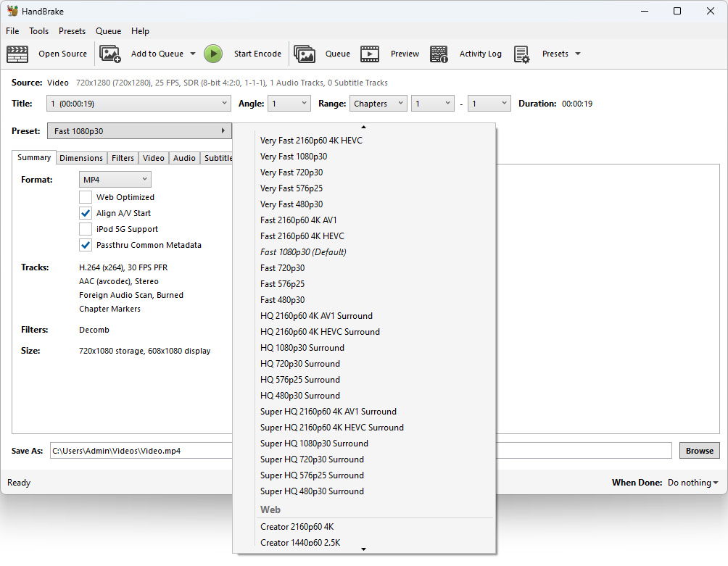Switch to the Subtitles tab
Screen dimensions: 728x566
point(217,158)
